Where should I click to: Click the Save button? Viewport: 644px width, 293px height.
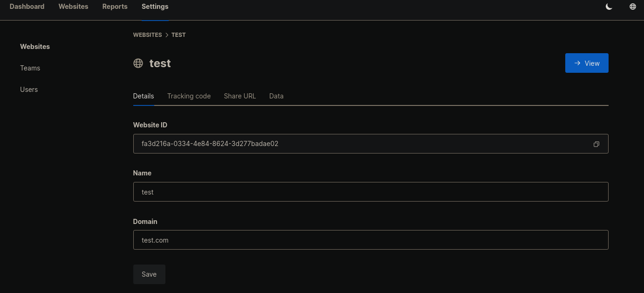pos(149,274)
